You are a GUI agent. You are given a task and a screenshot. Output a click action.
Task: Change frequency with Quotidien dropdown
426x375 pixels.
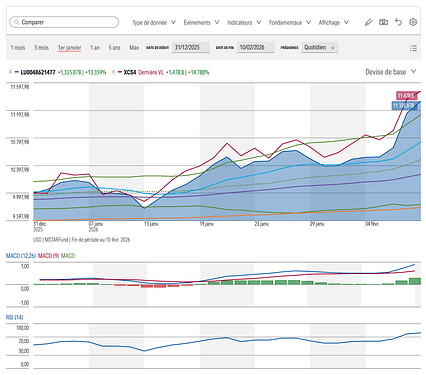click(x=319, y=47)
